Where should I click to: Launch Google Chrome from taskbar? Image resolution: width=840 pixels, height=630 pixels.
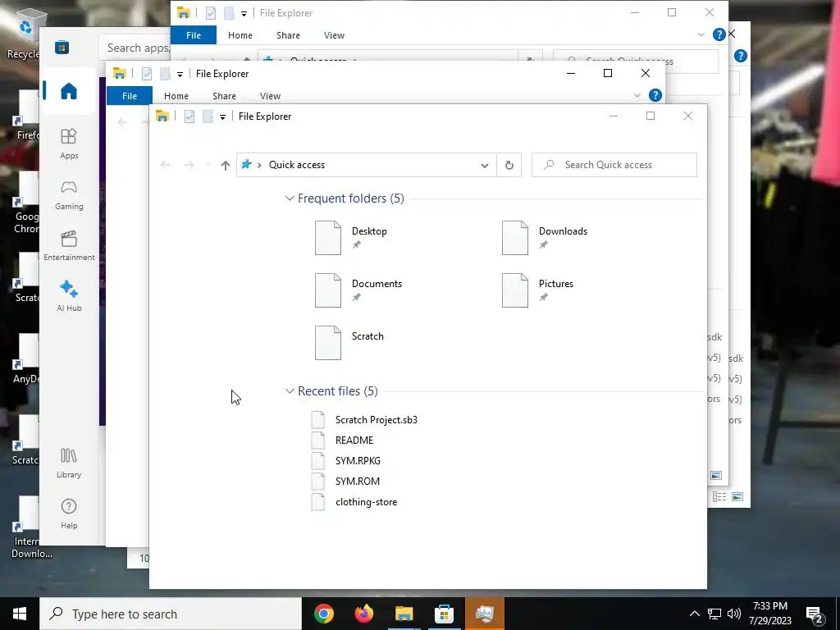pyautogui.click(x=323, y=614)
